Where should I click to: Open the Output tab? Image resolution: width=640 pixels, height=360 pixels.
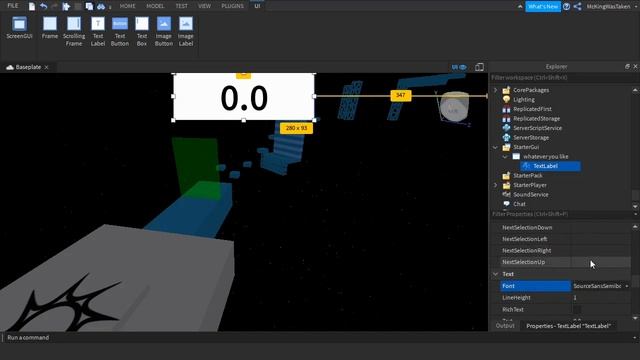pyautogui.click(x=505, y=326)
